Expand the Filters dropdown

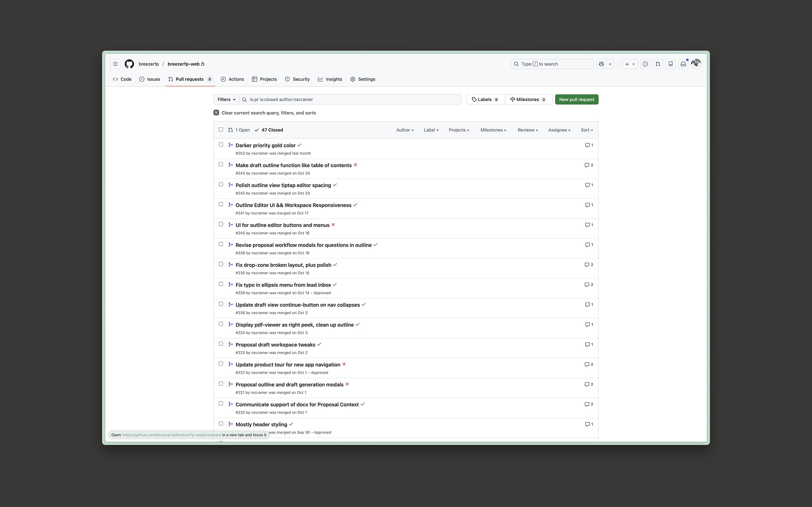point(226,99)
